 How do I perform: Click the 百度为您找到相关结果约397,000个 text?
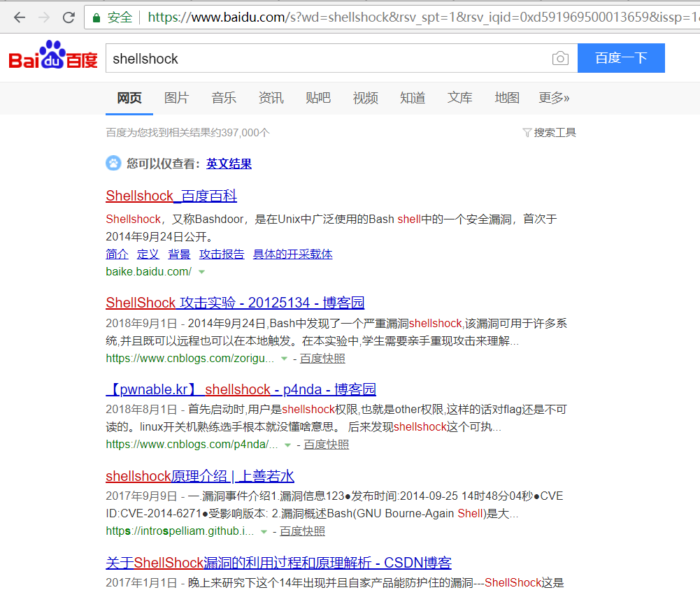click(187, 133)
